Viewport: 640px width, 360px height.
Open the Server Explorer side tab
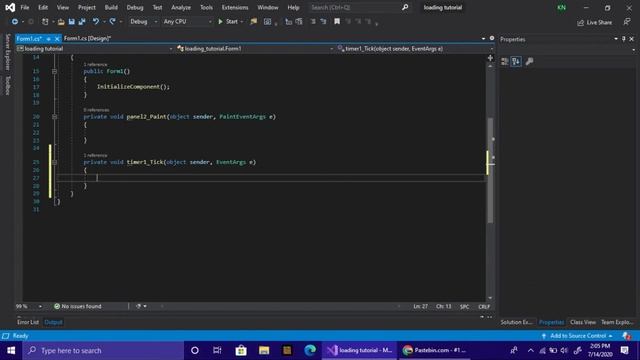tap(7, 52)
